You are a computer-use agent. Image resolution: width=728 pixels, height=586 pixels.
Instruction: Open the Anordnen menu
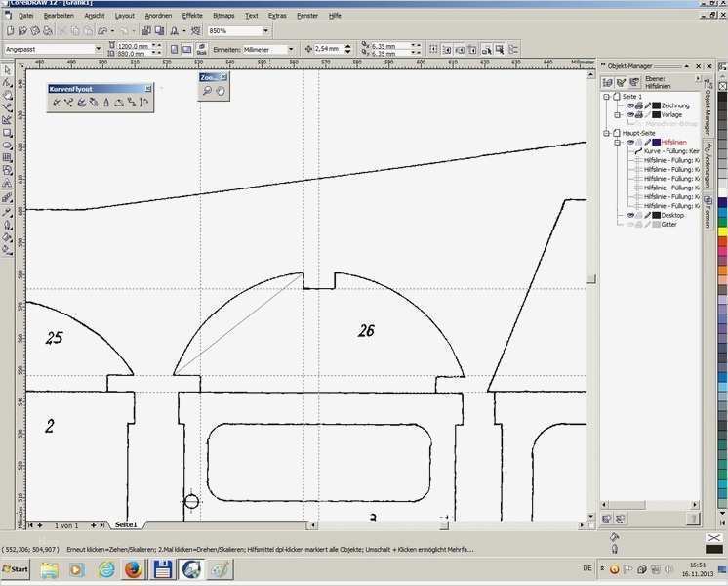tap(158, 16)
